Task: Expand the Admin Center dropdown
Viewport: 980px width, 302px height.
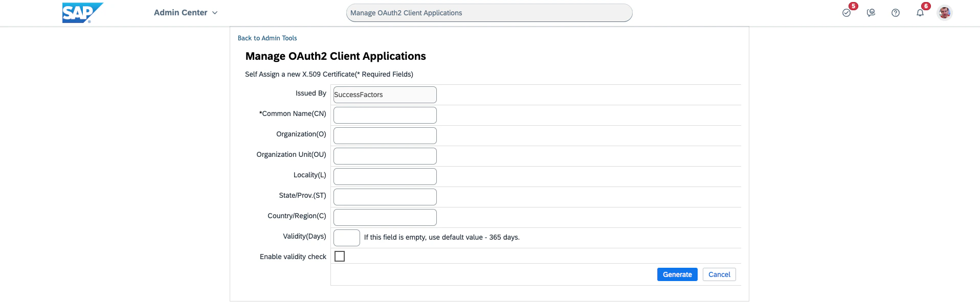Action: click(186, 13)
